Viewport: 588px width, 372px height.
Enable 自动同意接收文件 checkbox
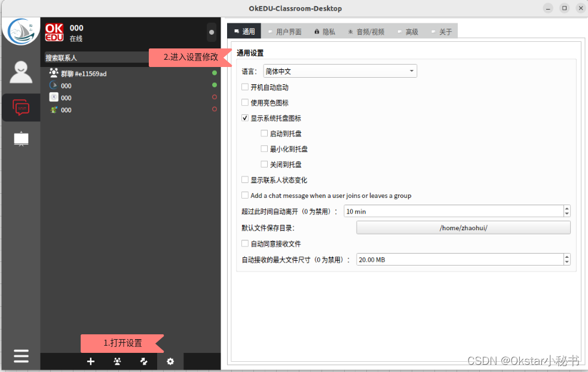245,243
